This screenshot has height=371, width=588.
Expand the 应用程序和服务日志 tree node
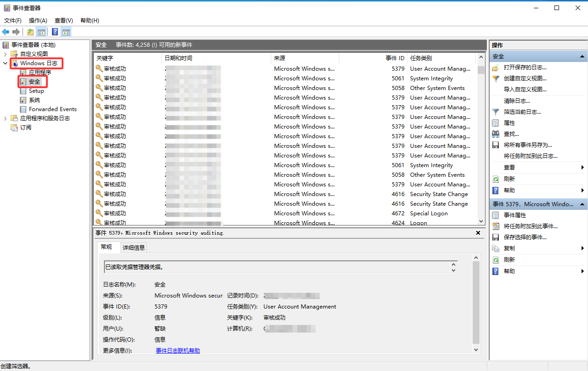coord(6,118)
